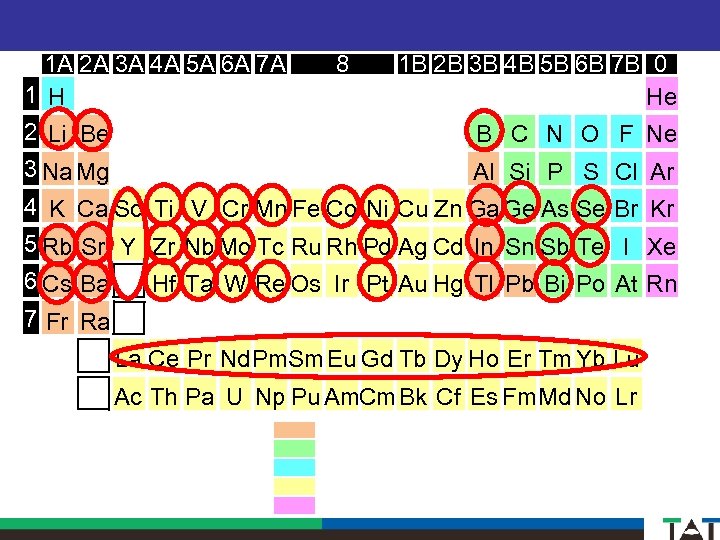
Task: Click the F fluorine cell
Action: point(626,131)
